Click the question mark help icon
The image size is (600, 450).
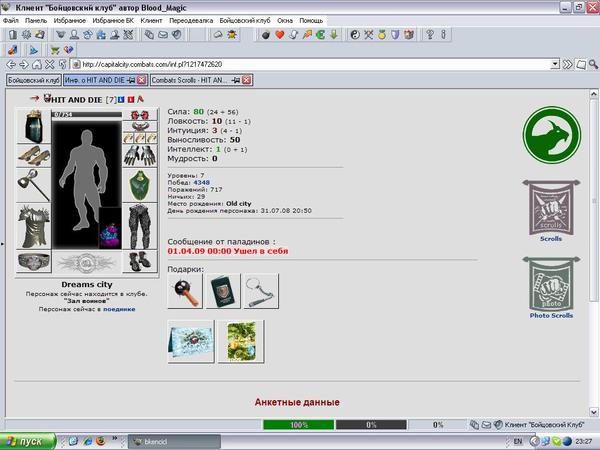(430, 35)
